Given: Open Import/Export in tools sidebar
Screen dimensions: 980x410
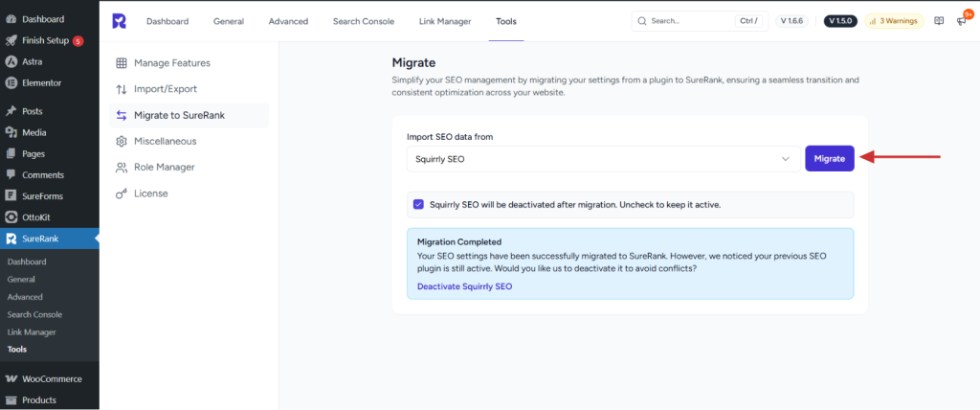Looking at the screenshot, I should coord(189,89).
